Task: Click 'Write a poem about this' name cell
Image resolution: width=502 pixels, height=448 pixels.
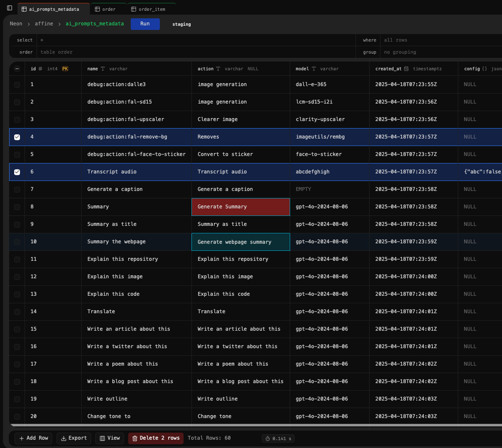Action: (x=136, y=364)
